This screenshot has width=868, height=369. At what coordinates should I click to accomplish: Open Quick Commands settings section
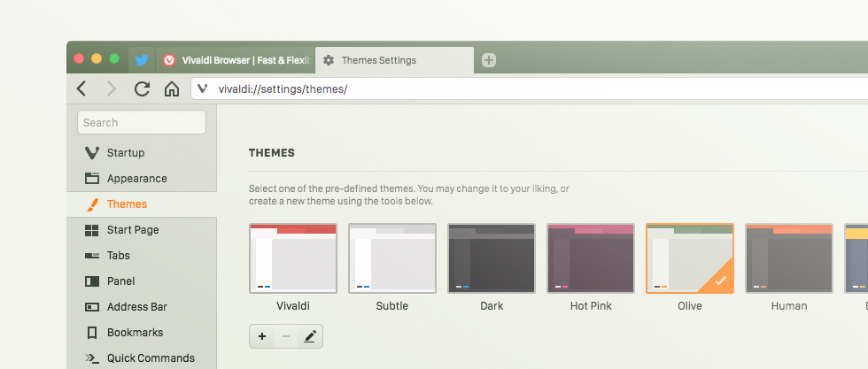pos(142,357)
